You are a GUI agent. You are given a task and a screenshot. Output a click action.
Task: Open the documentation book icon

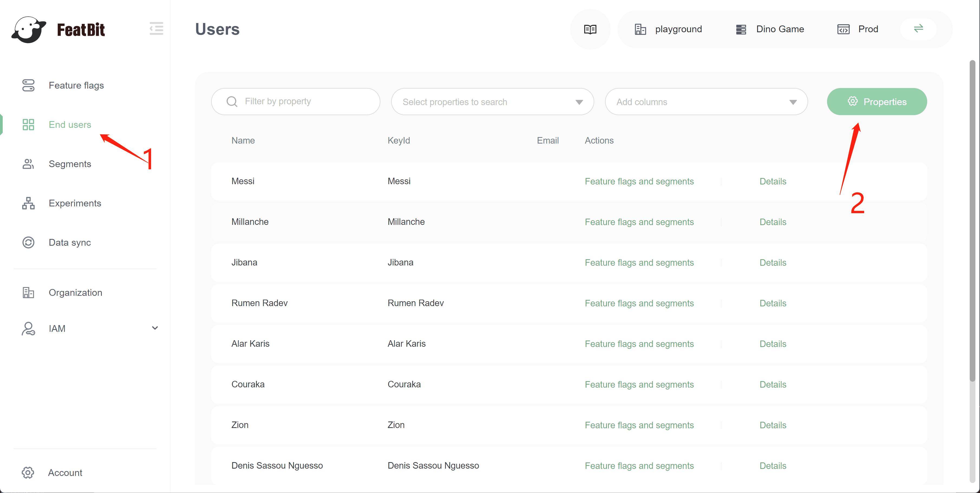tap(590, 29)
